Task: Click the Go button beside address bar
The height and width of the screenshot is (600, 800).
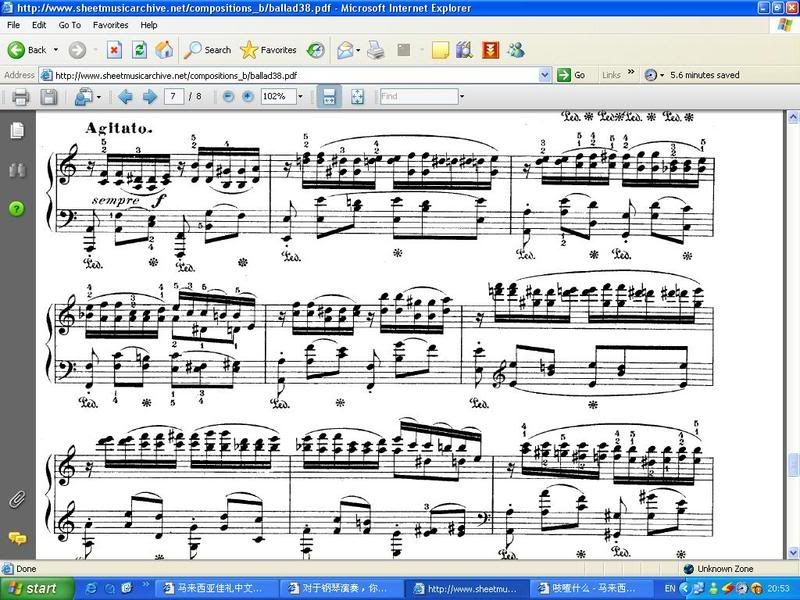Action: (572, 75)
